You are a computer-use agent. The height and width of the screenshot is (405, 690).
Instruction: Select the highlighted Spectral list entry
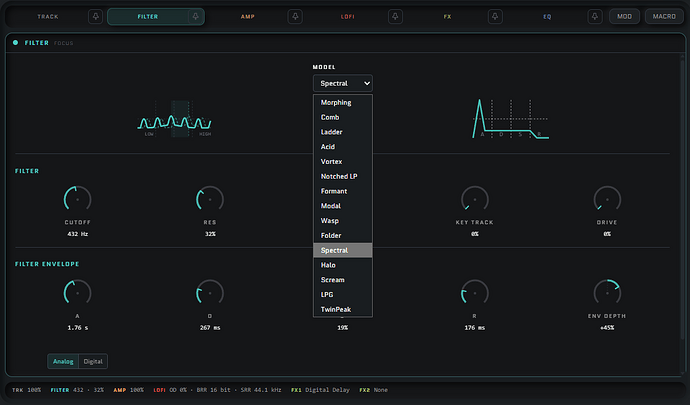click(x=343, y=250)
